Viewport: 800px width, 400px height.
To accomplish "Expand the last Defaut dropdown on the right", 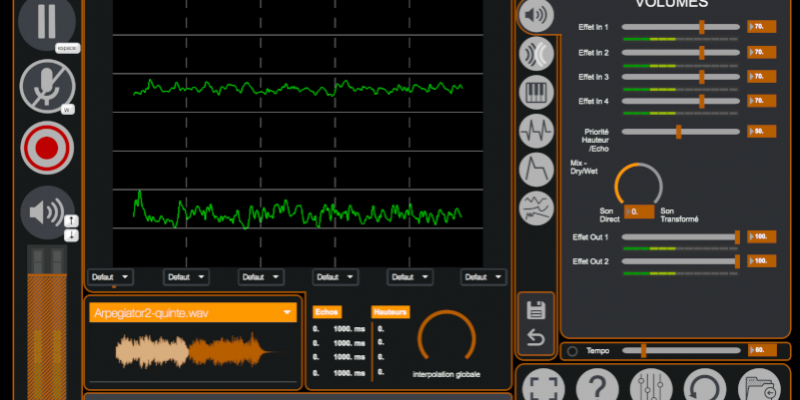I will pyautogui.click(x=483, y=277).
